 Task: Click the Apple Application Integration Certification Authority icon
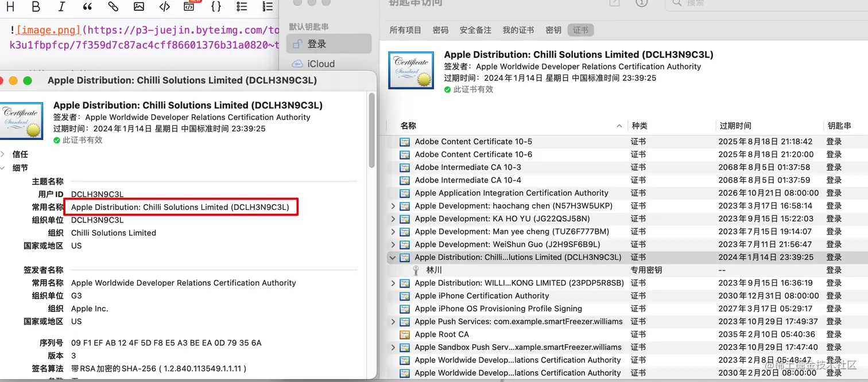coord(405,193)
